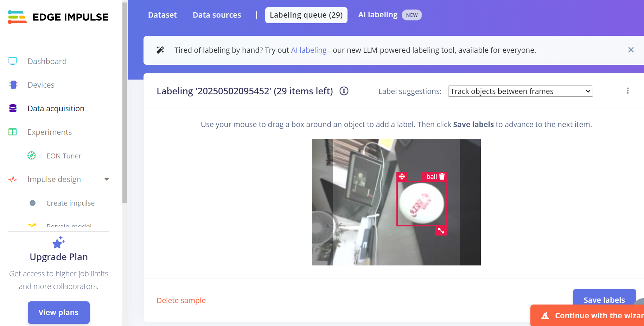The width and height of the screenshot is (644, 326).
Task: Click the Upgrade Plan stars icon
Action: 59,242
